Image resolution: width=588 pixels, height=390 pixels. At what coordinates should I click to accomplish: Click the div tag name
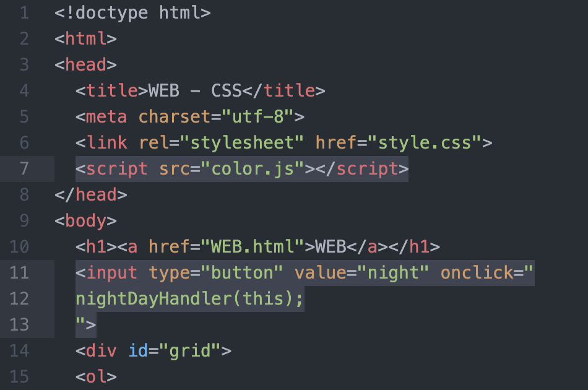(x=102, y=351)
